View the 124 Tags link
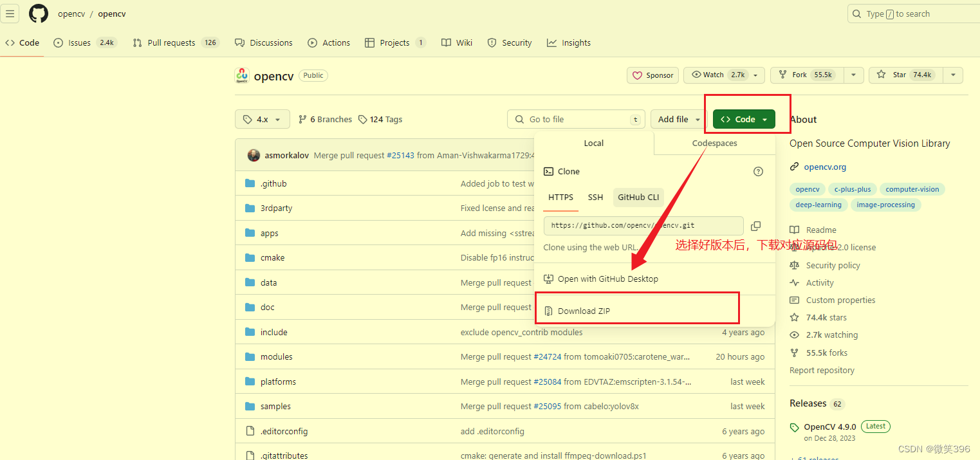The image size is (980, 460). pos(380,120)
